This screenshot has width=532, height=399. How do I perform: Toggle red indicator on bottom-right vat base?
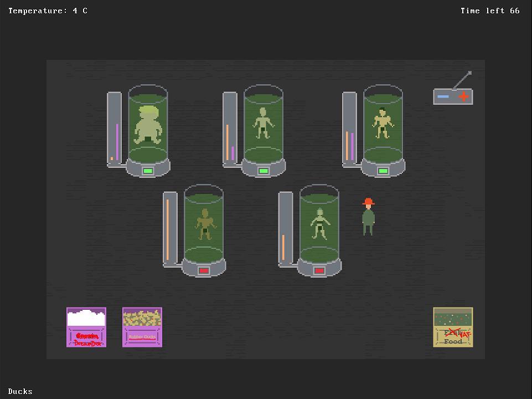[x=319, y=271]
